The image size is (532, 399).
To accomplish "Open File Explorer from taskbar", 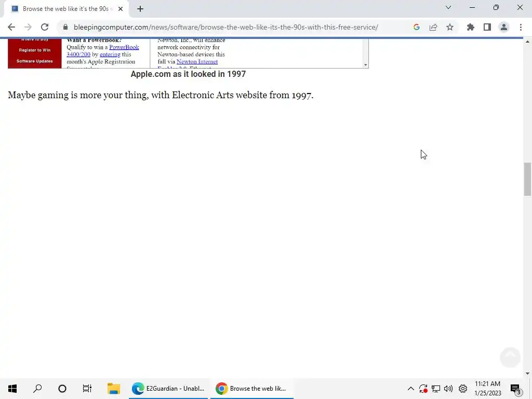I will pos(114,389).
